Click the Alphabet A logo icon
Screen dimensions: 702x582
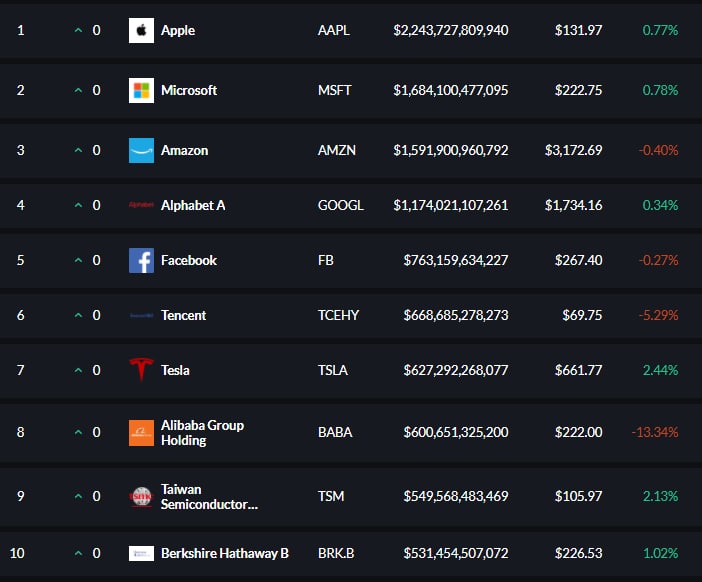[141, 205]
